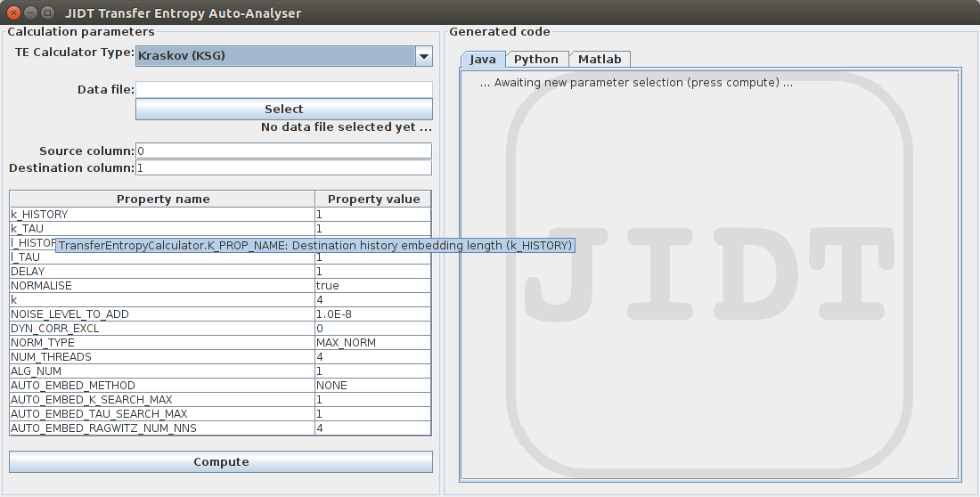Image resolution: width=980 pixels, height=497 pixels.
Task: Click the Destination column field
Action: pos(283,167)
